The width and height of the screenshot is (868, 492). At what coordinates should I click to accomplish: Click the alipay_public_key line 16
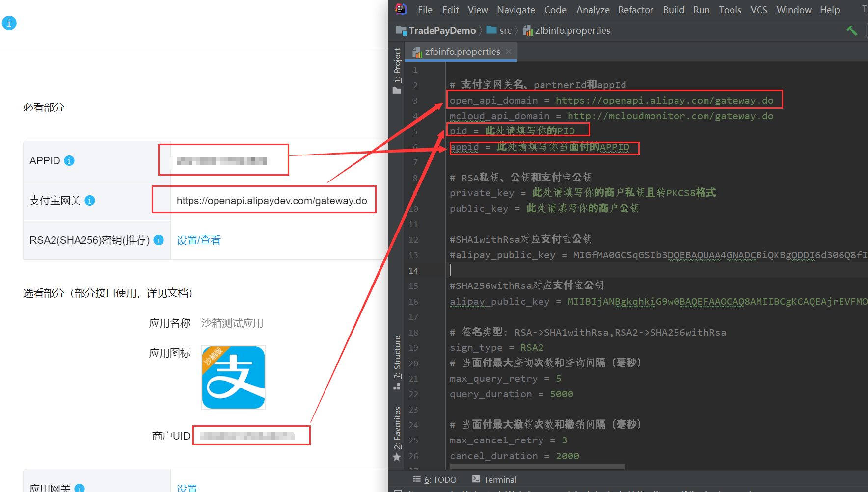tap(658, 301)
